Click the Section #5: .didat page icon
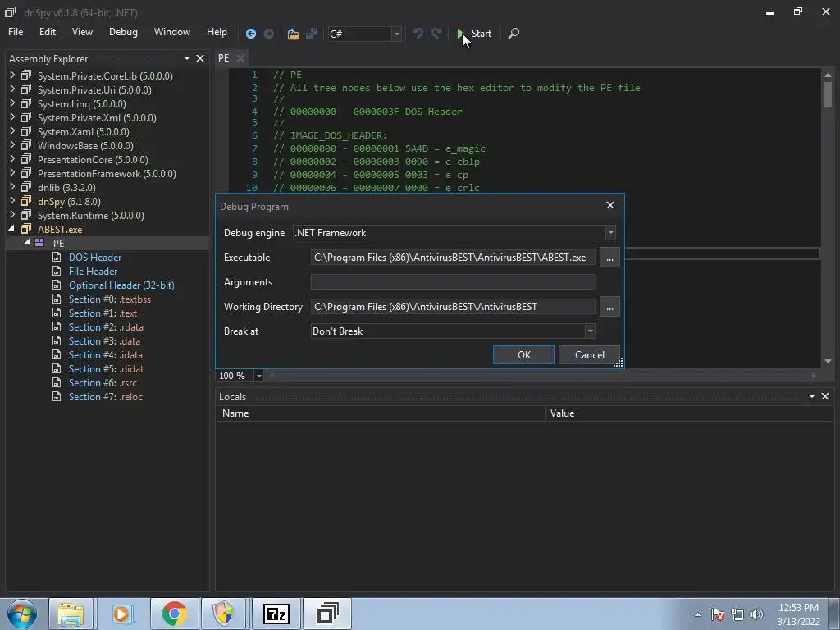 pyautogui.click(x=57, y=368)
